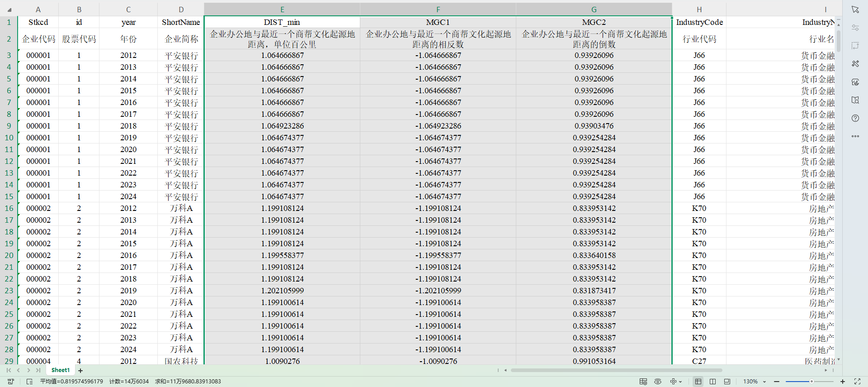Click the zoom in plus button
The height and width of the screenshot is (387, 868).
(843, 382)
